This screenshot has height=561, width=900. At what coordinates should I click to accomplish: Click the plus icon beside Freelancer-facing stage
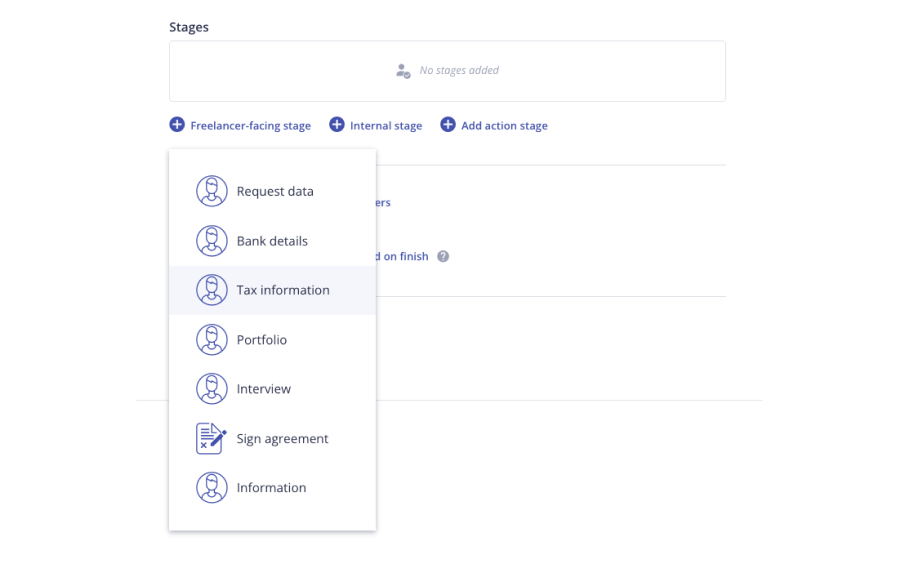pyautogui.click(x=177, y=125)
